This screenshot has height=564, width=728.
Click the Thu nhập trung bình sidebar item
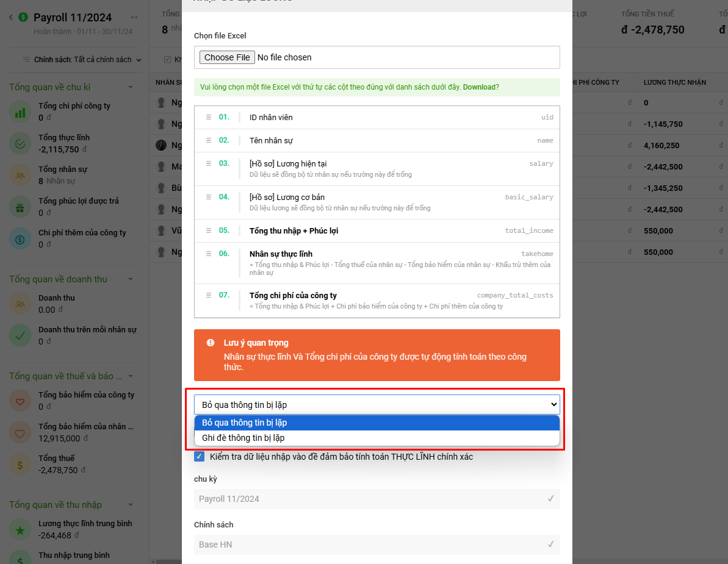tap(74, 555)
